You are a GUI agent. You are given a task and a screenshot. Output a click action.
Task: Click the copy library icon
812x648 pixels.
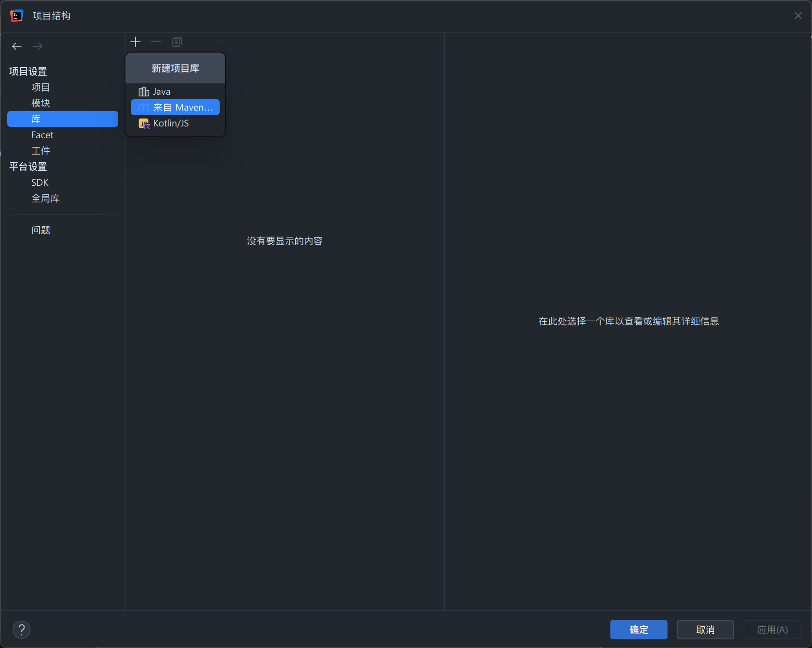click(x=177, y=42)
